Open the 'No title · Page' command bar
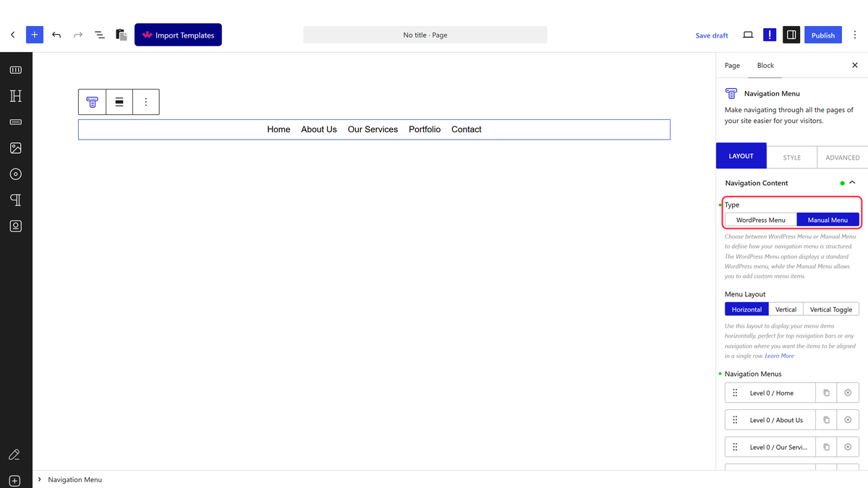 pyautogui.click(x=425, y=35)
